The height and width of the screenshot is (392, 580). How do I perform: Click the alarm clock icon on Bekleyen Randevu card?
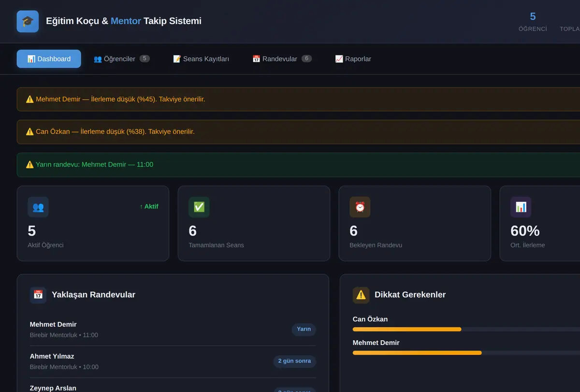tap(360, 207)
